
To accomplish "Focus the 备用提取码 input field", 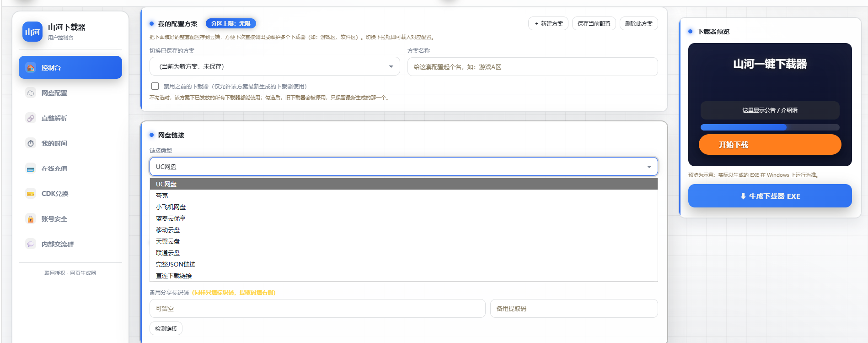I will pos(574,309).
